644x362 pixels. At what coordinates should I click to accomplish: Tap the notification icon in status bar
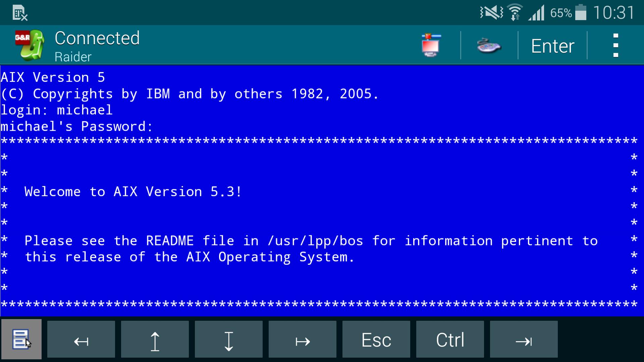tap(20, 13)
